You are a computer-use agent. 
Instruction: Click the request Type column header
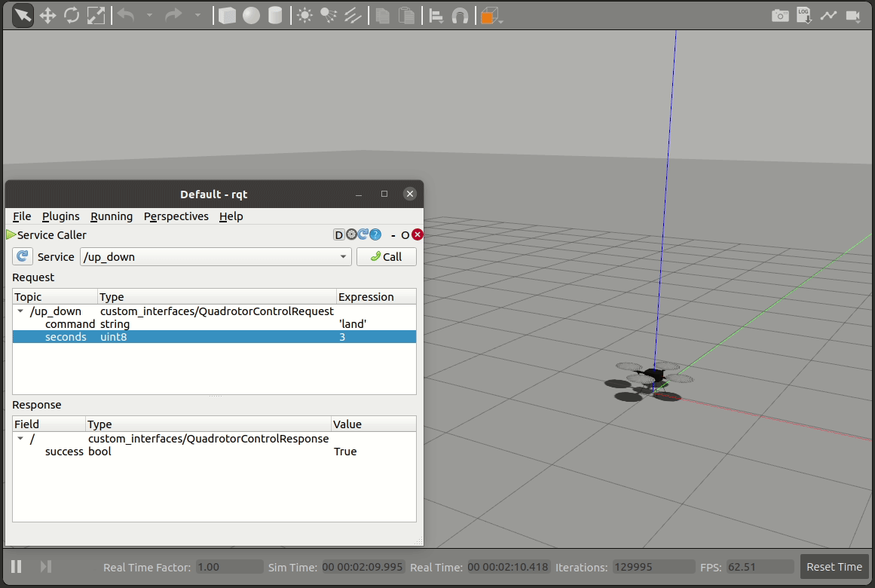[x=217, y=296]
